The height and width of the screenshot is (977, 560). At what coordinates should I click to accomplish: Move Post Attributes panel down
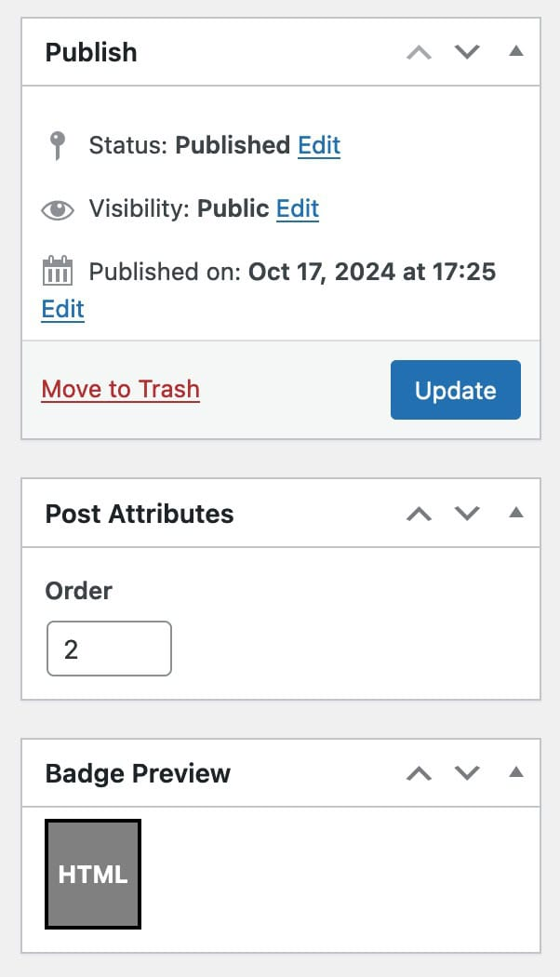(467, 514)
